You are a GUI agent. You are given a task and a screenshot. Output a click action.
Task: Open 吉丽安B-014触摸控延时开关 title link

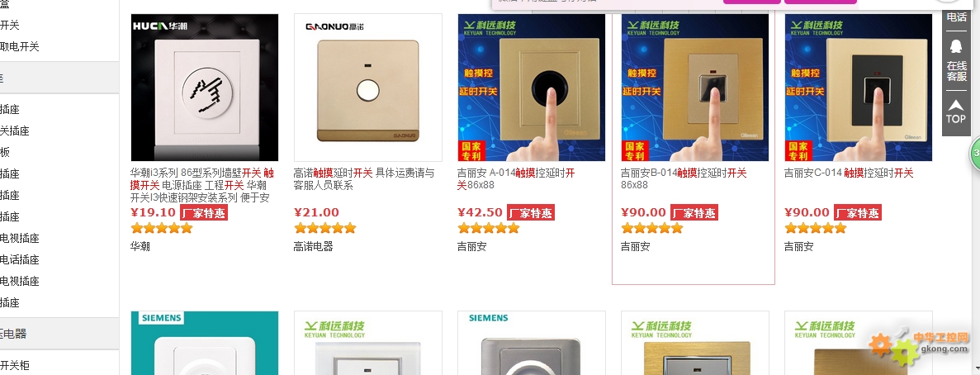pos(684,178)
